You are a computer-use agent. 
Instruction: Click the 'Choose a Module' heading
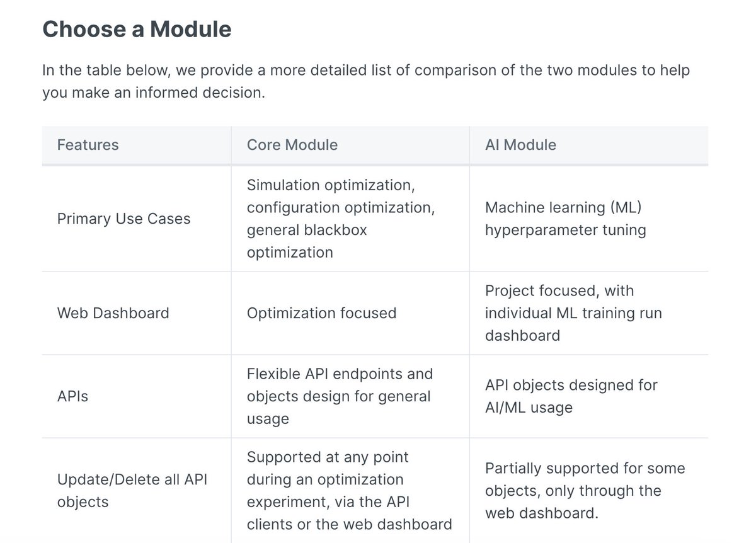(x=137, y=29)
